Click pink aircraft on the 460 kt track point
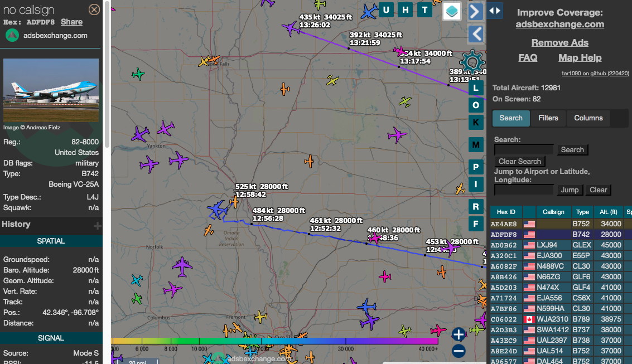632x364 pixels. (x=374, y=239)
